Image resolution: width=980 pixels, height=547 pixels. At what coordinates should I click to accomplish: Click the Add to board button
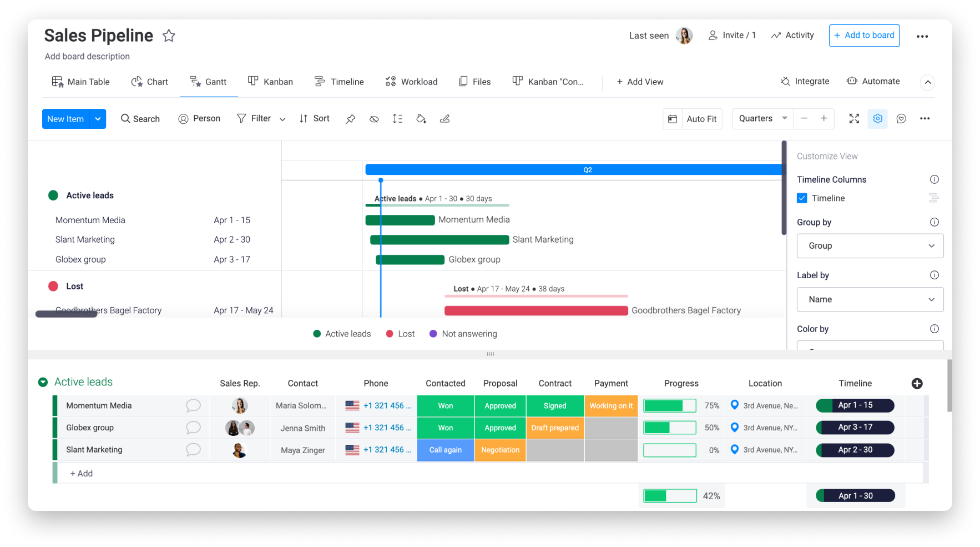pyautogui.click(x=864, y=36)
